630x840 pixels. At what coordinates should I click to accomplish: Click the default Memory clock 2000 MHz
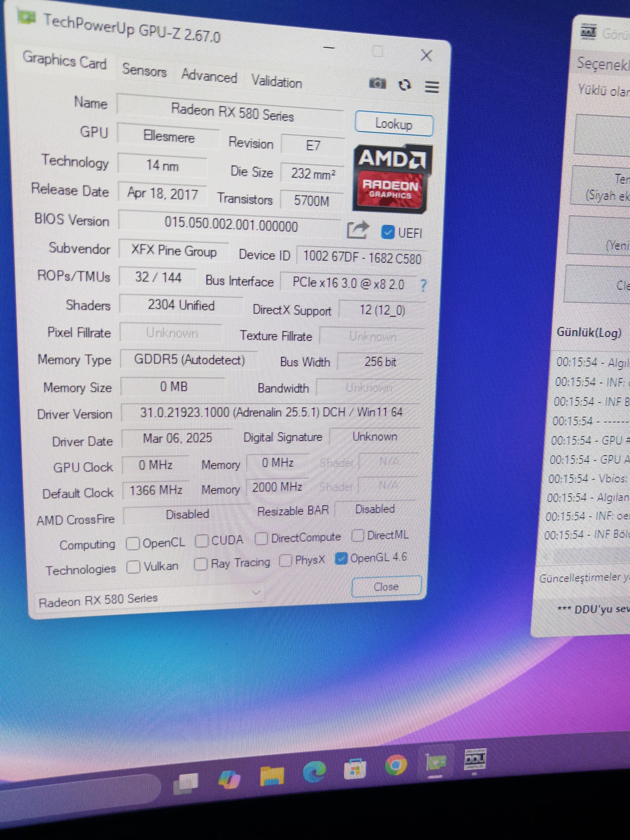(277, 487)
